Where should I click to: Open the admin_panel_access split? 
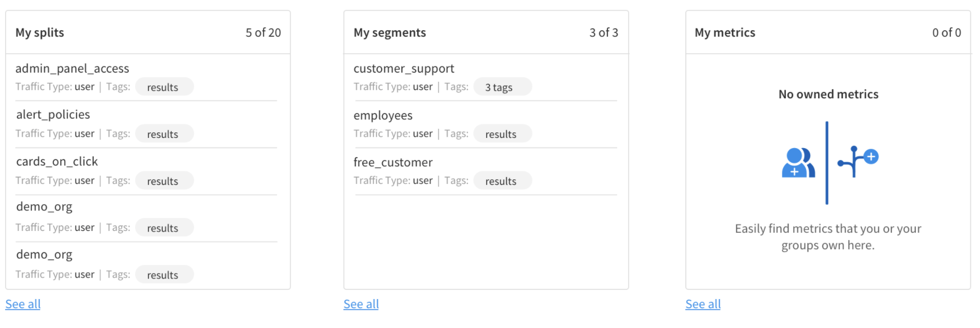click(x=72, y=69)
